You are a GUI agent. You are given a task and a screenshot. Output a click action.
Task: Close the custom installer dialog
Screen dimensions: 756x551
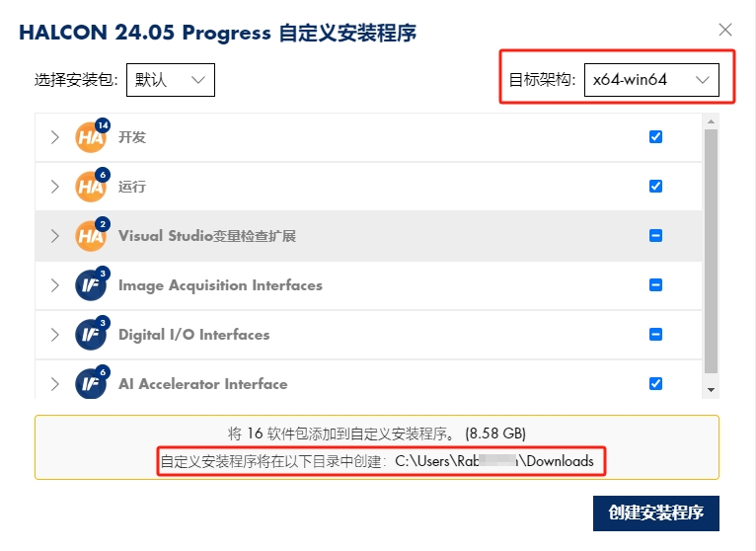[725, 30]
